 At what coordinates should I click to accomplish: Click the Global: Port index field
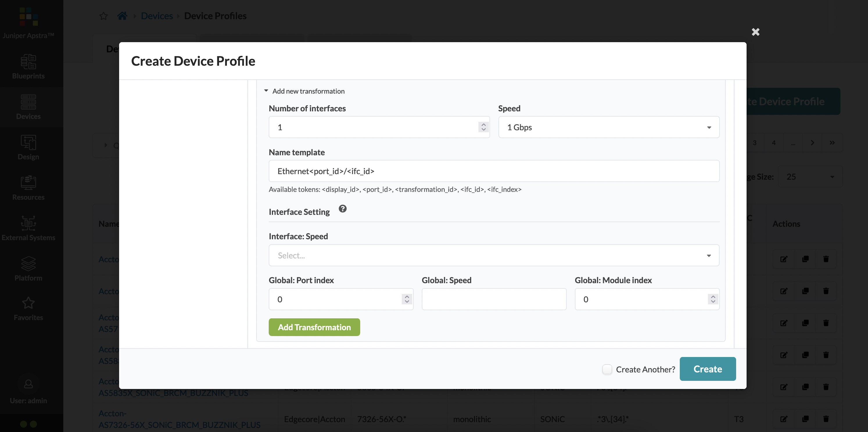click(341, 299)
